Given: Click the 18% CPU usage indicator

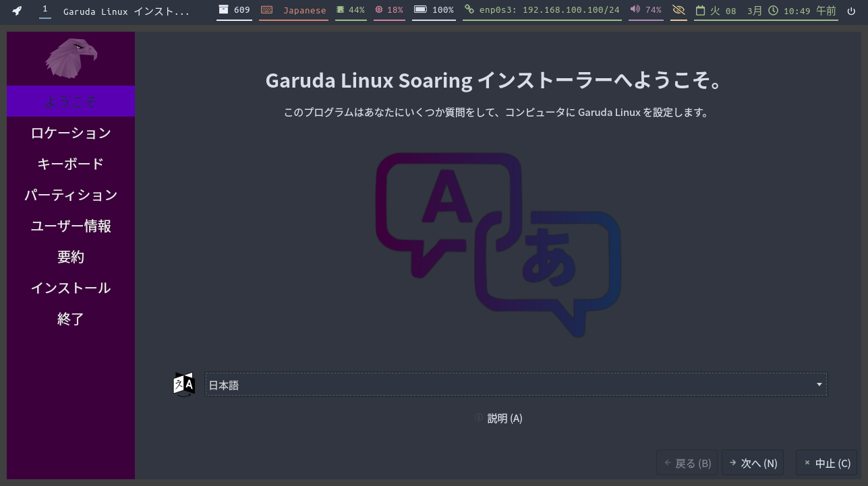Looking at the screenshot, I should (389, 10).
